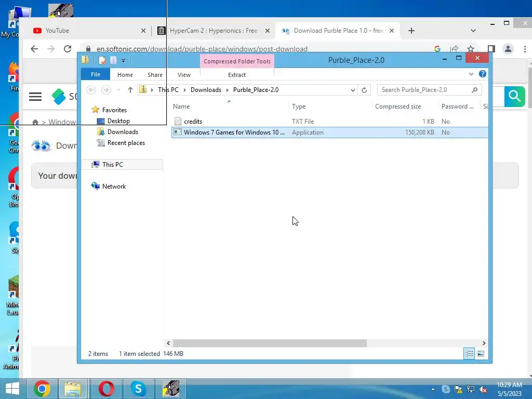Close the HyperCam 2 browser tab

click(268, 31)
